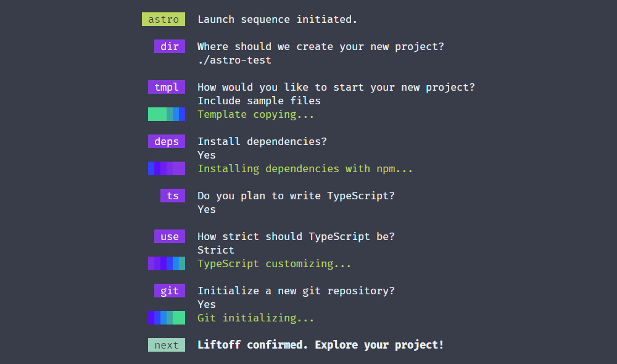Click "Installing dependencies with npm..." status text
Image resolution: width=617 pixels, height=364 pixels.
point(305,168)
